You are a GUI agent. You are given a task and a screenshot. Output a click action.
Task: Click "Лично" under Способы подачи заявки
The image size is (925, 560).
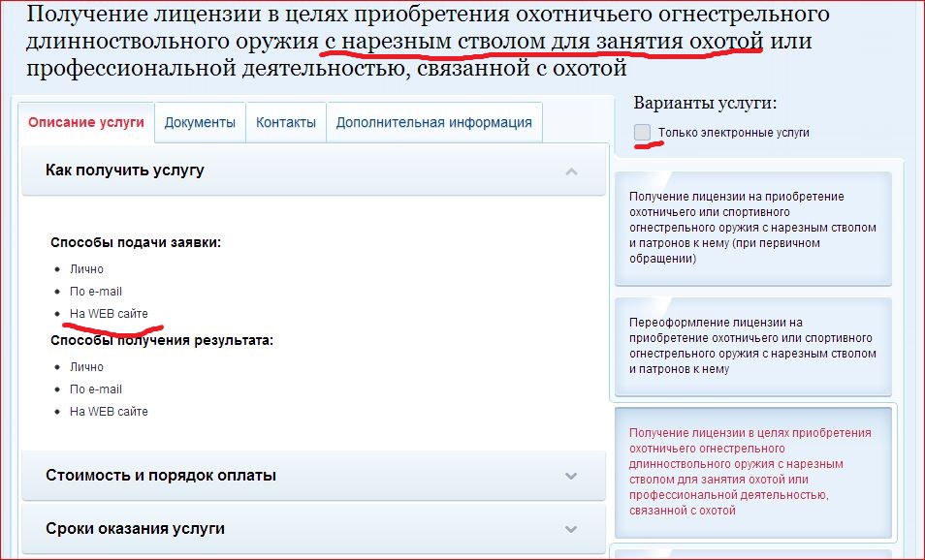point(86,269)
